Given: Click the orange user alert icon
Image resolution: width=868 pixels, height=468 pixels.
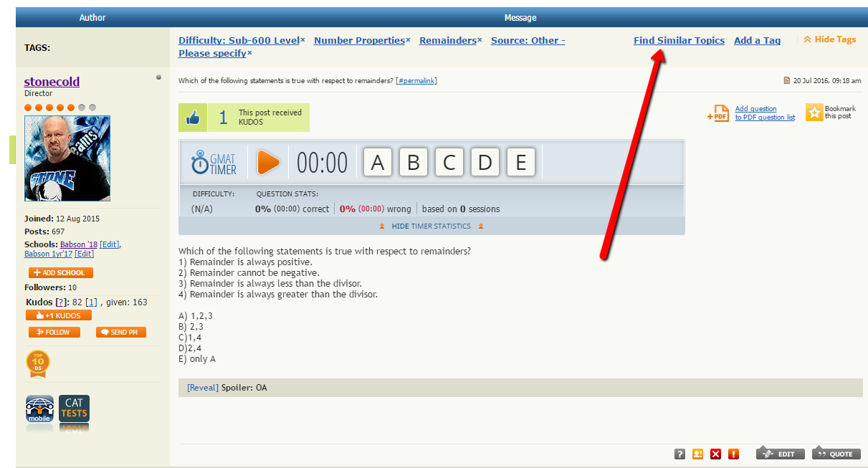Looking at the screenshot, I should pyautogui.click(x=697, y=454).
